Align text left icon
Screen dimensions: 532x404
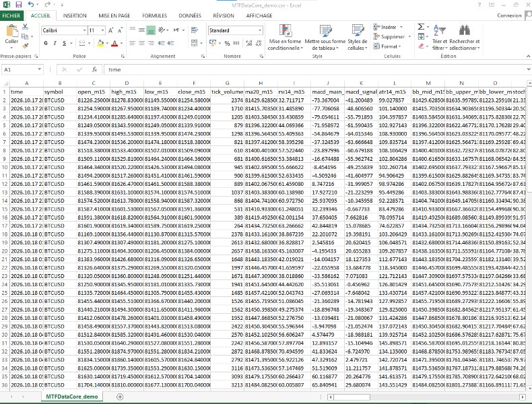[132, 43]
